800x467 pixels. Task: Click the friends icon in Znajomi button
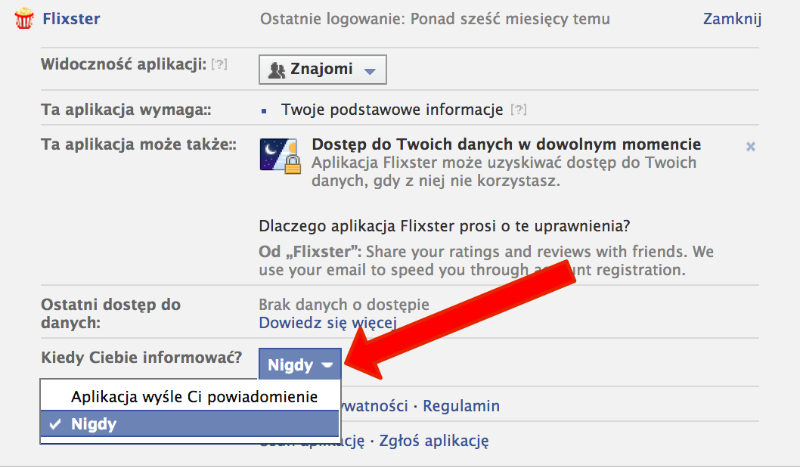(277, 70)
